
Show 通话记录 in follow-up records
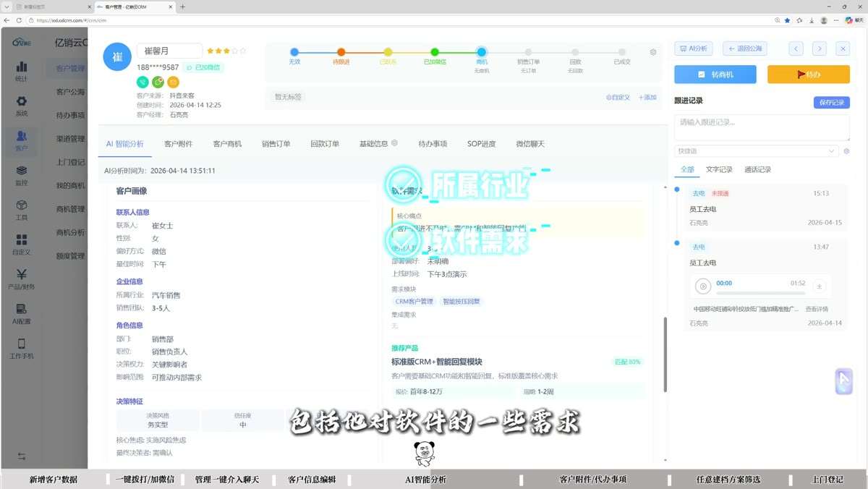pyautogui.click(x=757, y=170)
